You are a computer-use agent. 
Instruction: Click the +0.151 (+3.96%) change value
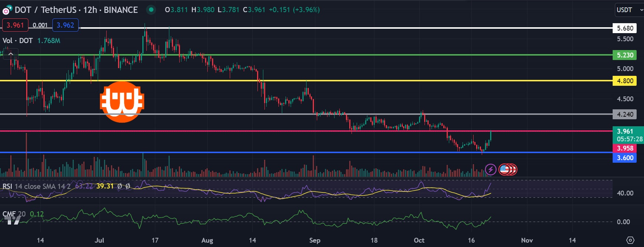294,10
